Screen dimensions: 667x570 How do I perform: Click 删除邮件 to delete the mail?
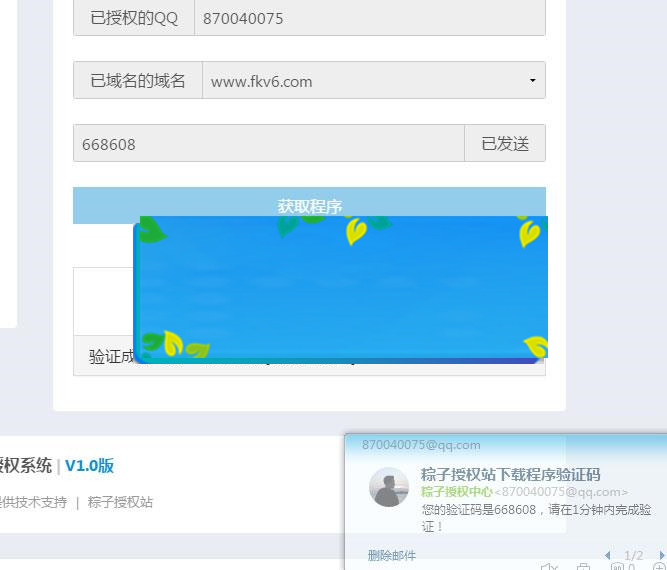click(391, 555)
